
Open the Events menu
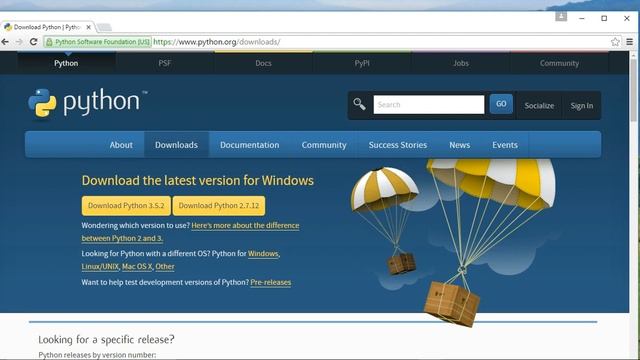505,145
